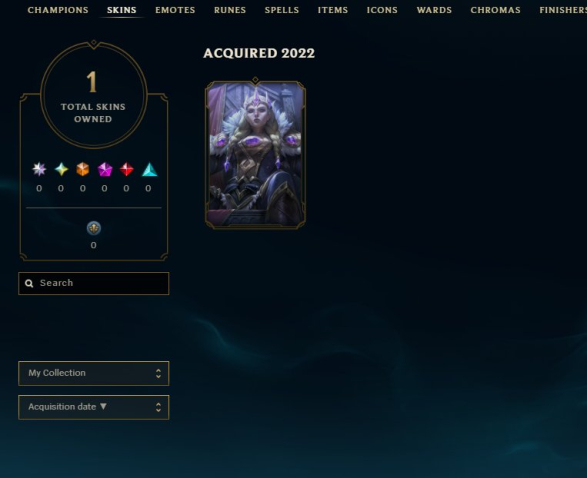Image resolution: width=587 pixels, height=478 pixels.
Task: Select the owned skin splash thumbnail
Action: tap(255, 154)
